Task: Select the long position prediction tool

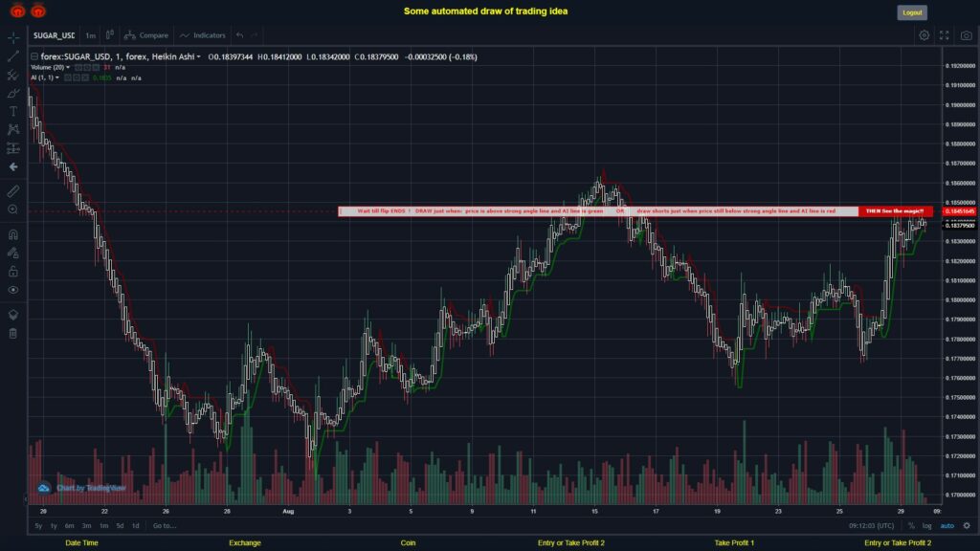Action: (x=13, y=148)
